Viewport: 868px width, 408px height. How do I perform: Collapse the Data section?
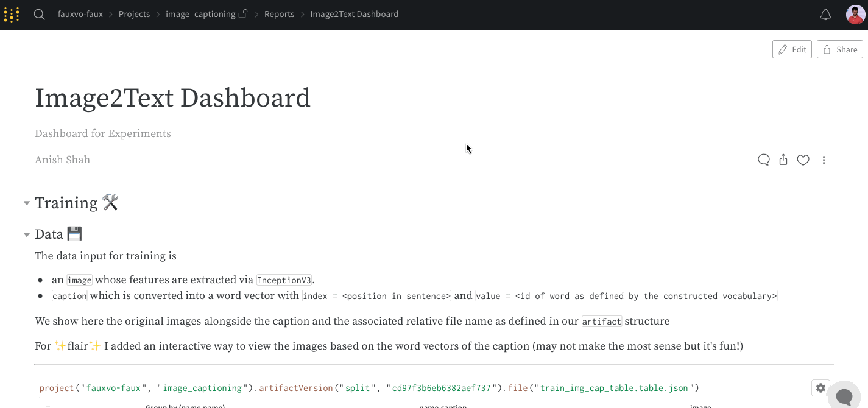tap(27, 234)
